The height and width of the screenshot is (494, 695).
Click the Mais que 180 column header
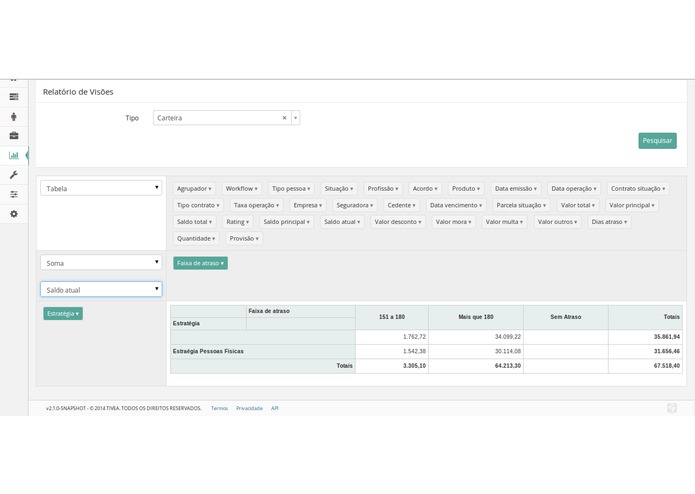(x=476, y=317)
